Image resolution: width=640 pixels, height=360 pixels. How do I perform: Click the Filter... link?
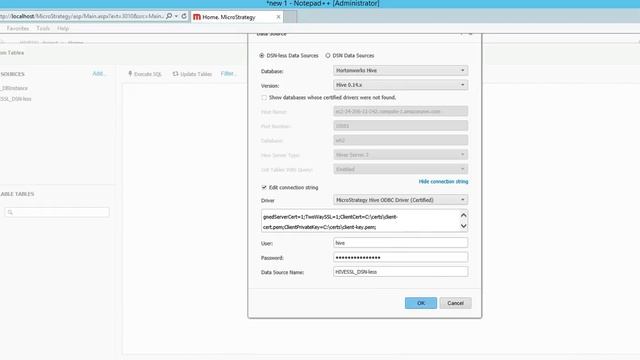(x=229, y=73)
